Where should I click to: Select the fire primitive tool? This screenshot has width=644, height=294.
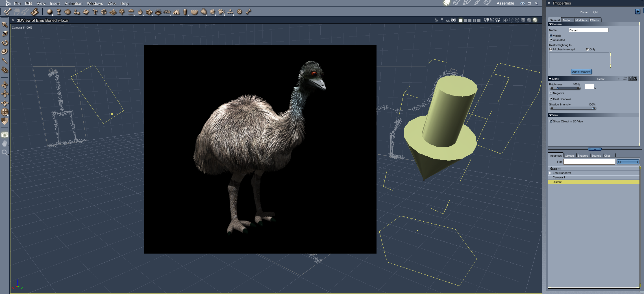[140, 12]
